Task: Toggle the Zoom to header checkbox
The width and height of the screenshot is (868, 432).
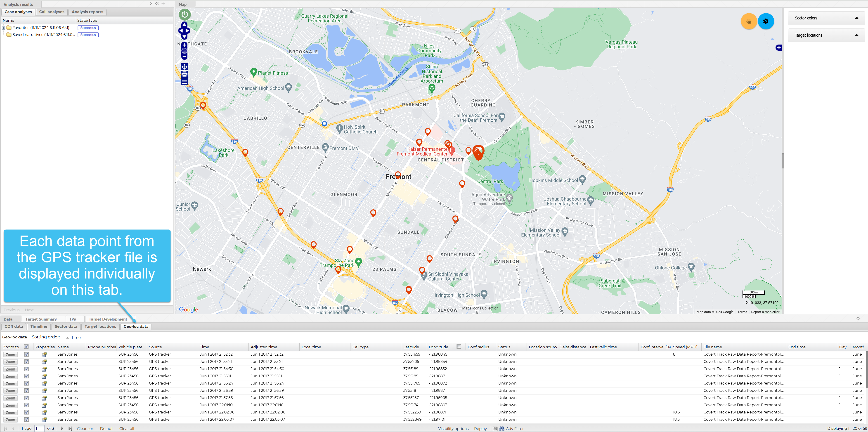Action: pyautogui.click(x=26, y=347)
